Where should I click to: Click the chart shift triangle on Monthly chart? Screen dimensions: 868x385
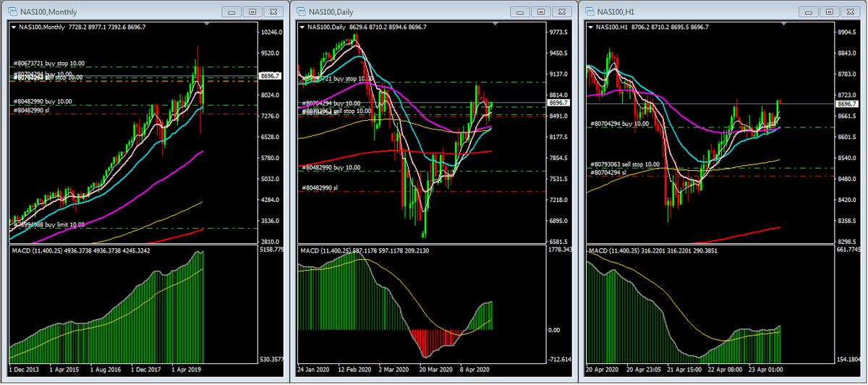(207, 24)
